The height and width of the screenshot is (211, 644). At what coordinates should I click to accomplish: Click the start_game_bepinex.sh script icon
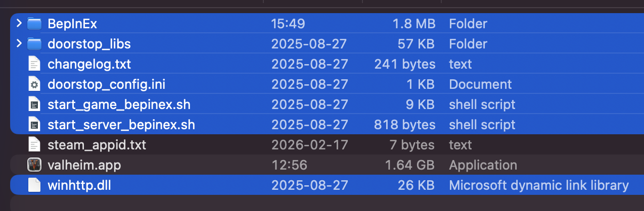34,104
